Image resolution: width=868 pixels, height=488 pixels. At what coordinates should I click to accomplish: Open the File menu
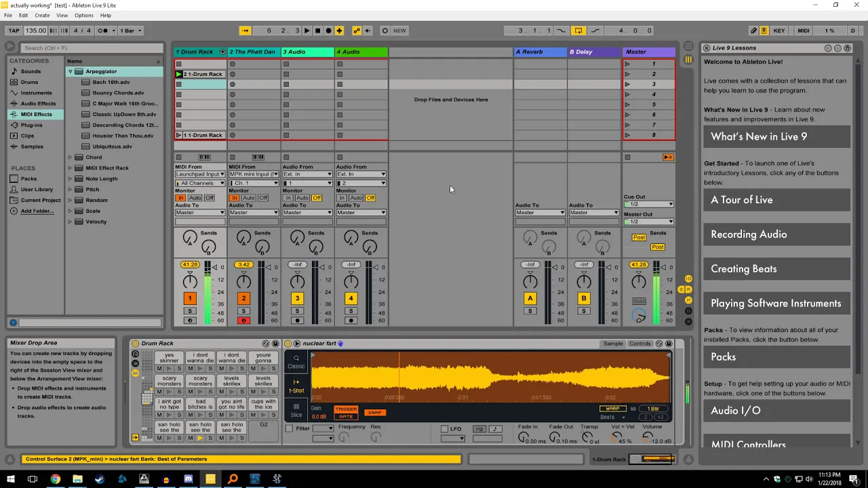(x=8, y=15)
